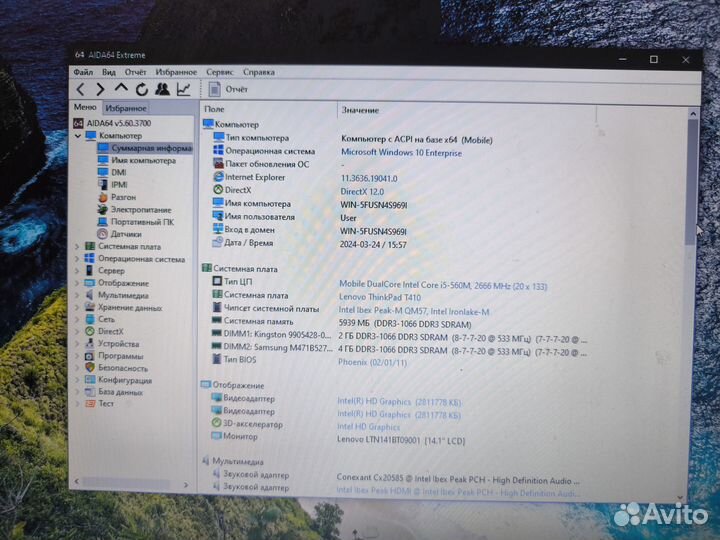Select the База данных tree item
The height and width of the screenshot is (540, 720).
(x=120, y=392)
